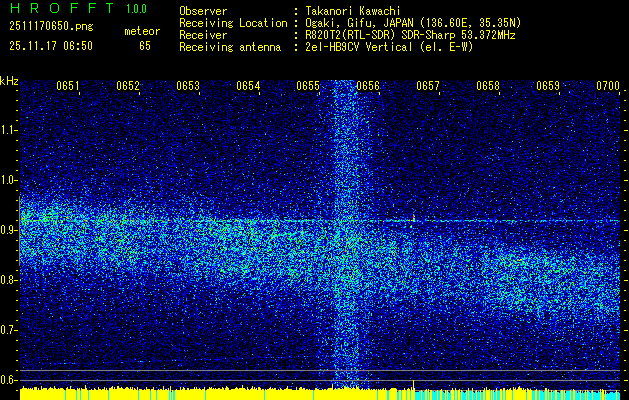629x400 pixels.
Task: Click the red echo spike near 0657
Action: click(x=414, y=217)
